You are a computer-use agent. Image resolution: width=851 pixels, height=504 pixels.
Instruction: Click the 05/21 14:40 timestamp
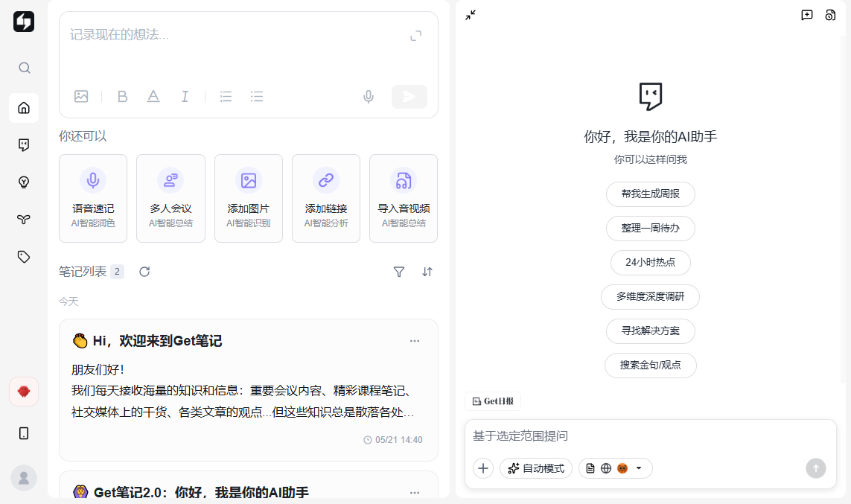(x=393, y=440)
